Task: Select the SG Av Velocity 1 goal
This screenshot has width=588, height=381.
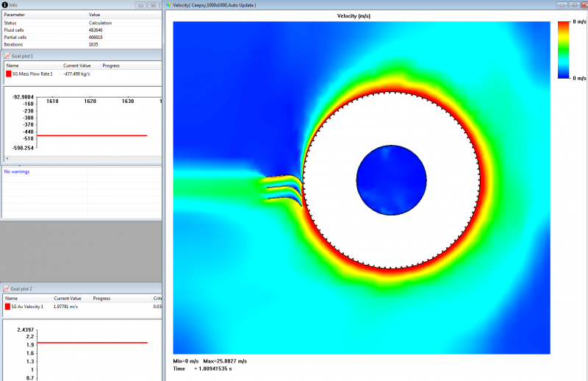Action: [x=27, y=307]
